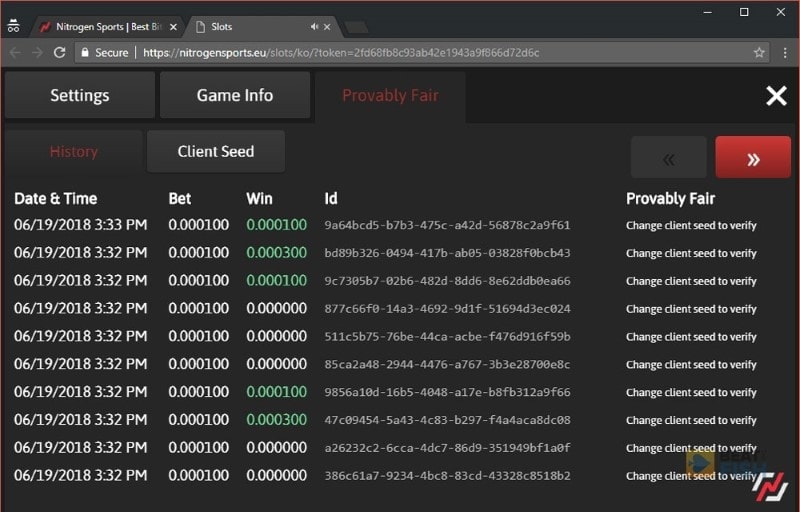This screenshot has height=512, width=800.
Task: Open the Client Seed sub-tab
Action: pos(216,151)
